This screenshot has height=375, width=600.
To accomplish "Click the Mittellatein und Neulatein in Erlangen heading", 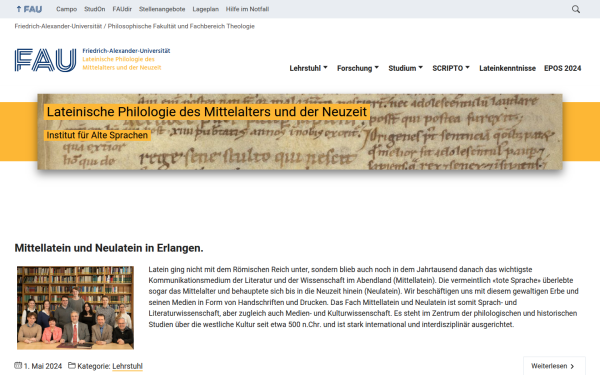I will tap(109, 248).
